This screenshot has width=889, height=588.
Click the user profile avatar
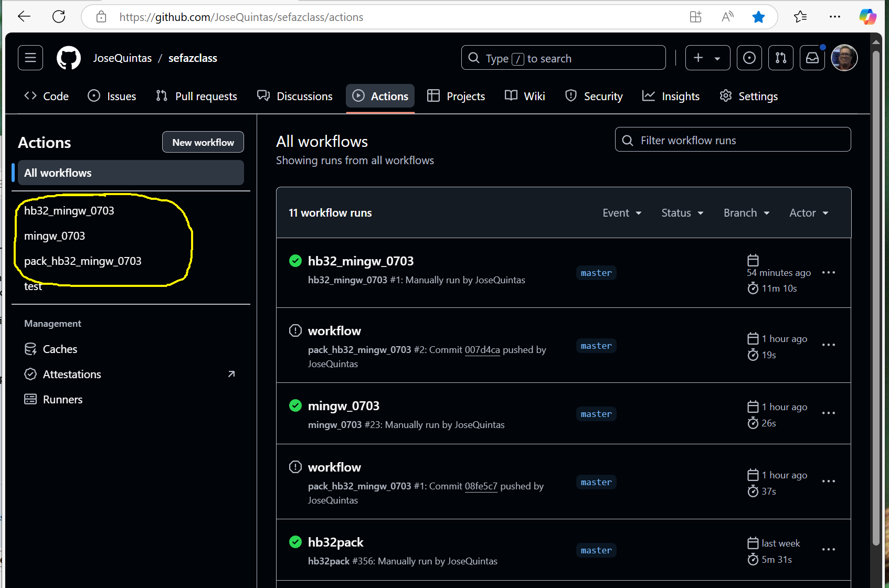844,58
